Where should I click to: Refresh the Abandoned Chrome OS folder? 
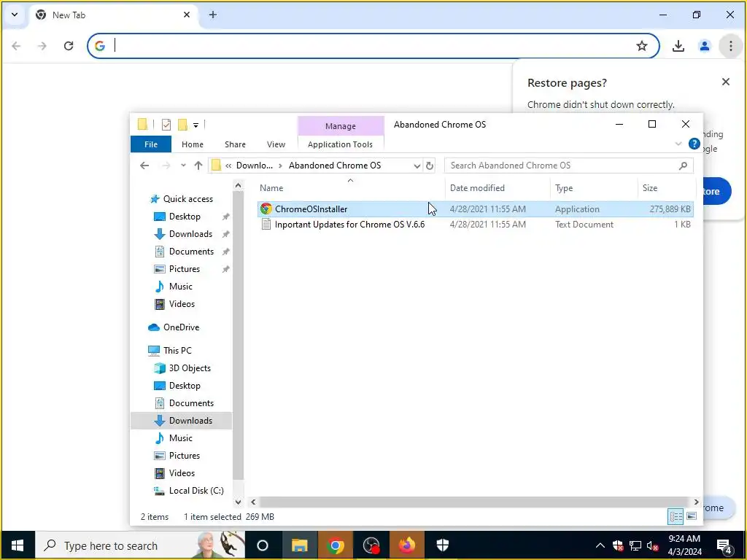pos(429,166)
